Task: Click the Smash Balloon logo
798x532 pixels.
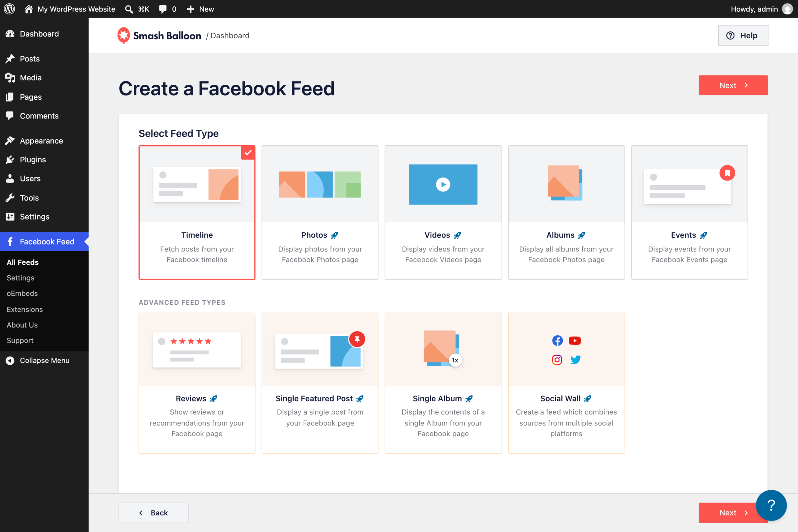Action: (159, 35)
